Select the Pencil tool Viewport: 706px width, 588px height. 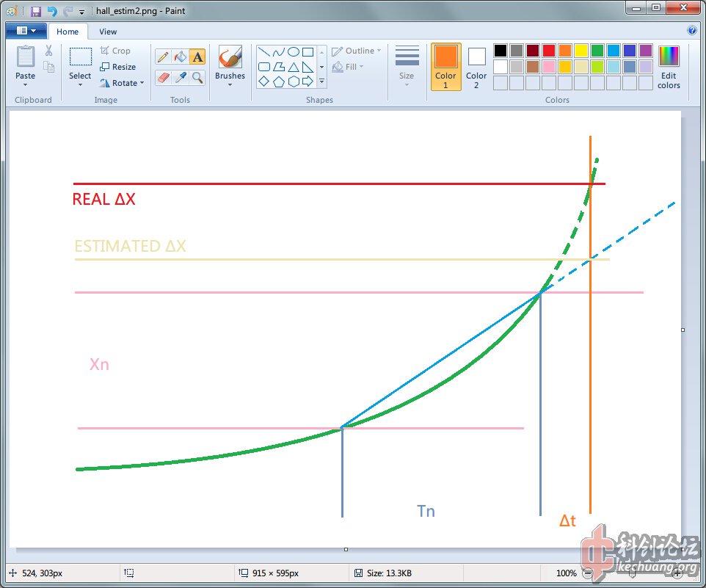coord(163,57)
